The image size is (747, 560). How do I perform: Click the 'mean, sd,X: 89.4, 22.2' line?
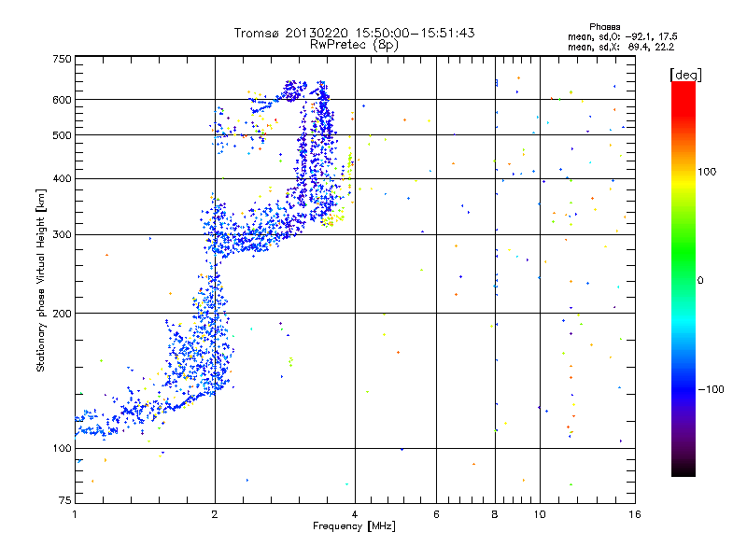tap(621, 47)
